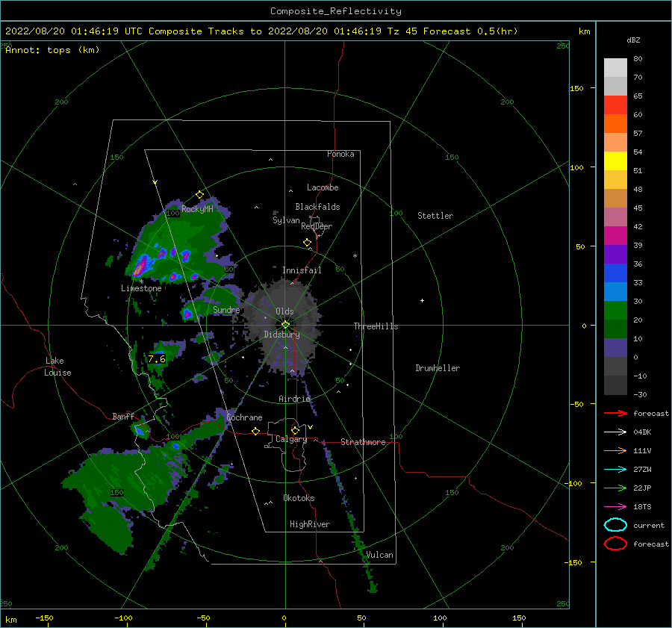The height and width of the screenshot is (628, 672).
Task: Click yellow diamond marker near RockyMH
Action: (199, 195)
